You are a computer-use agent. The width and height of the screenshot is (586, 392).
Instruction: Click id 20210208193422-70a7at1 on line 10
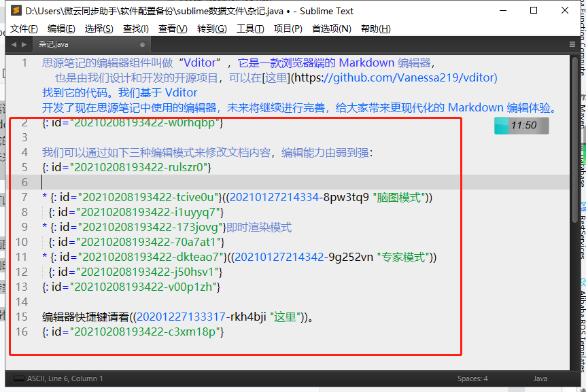point(148,242)
